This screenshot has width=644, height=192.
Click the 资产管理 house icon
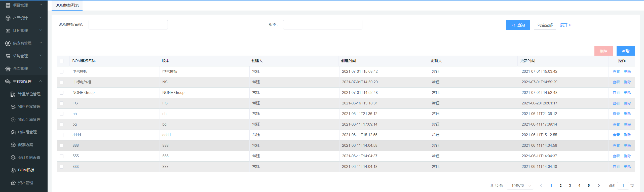13,183
